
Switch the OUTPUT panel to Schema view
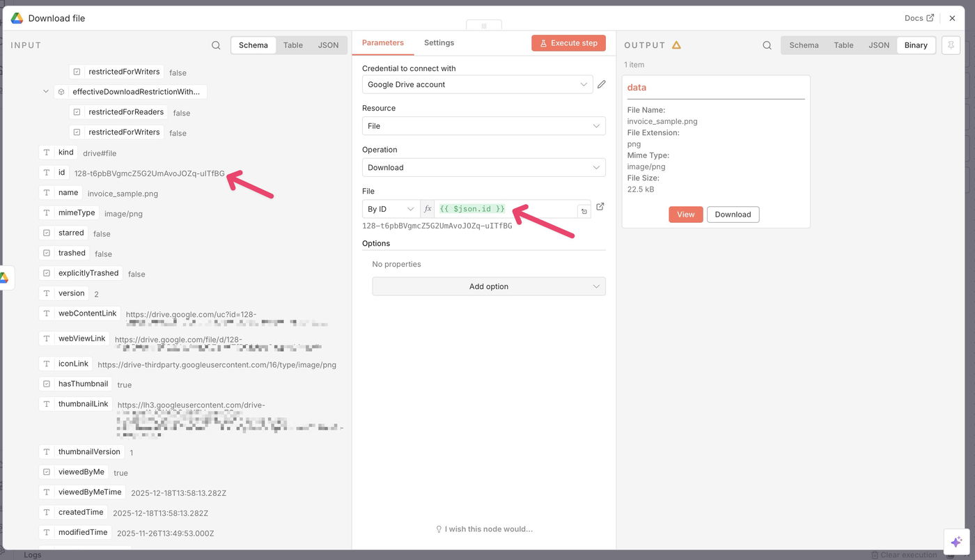(804, 45)
